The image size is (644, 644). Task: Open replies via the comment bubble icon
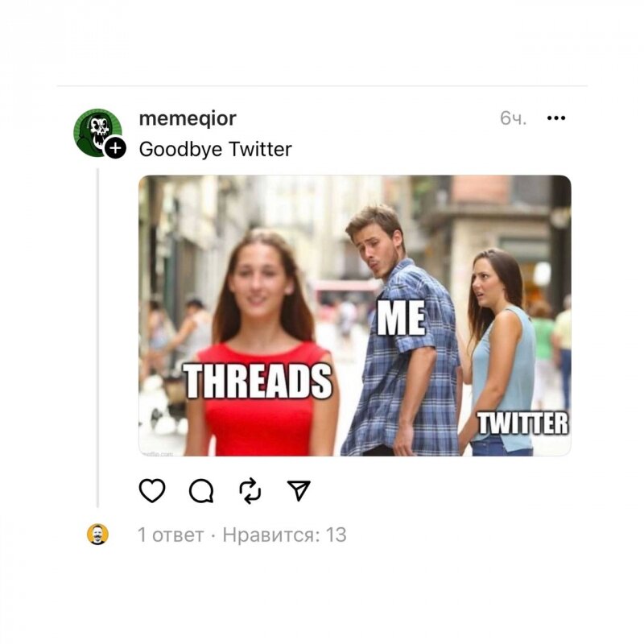point(201,490)
